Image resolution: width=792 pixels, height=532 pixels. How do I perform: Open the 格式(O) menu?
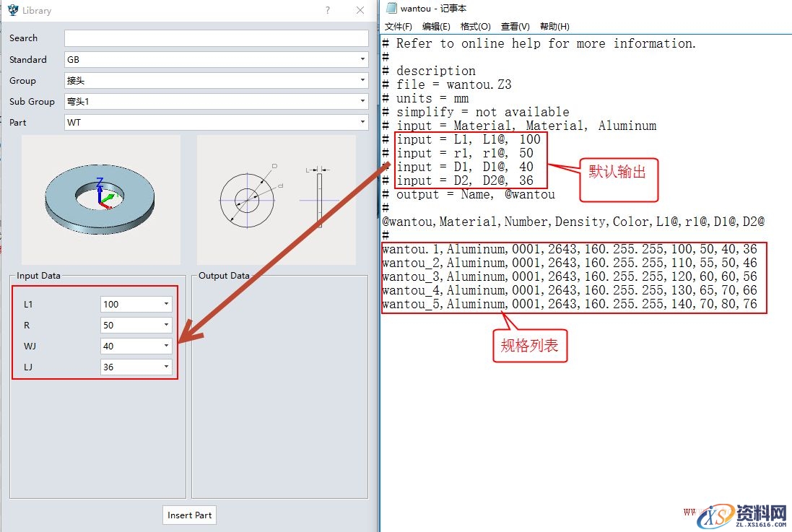tap(475, 27)
